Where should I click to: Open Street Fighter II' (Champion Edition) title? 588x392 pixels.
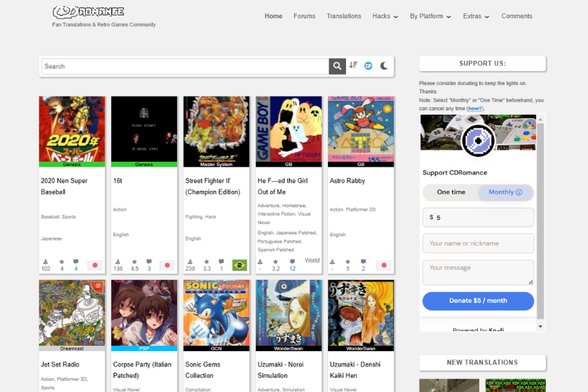point(212,186)
